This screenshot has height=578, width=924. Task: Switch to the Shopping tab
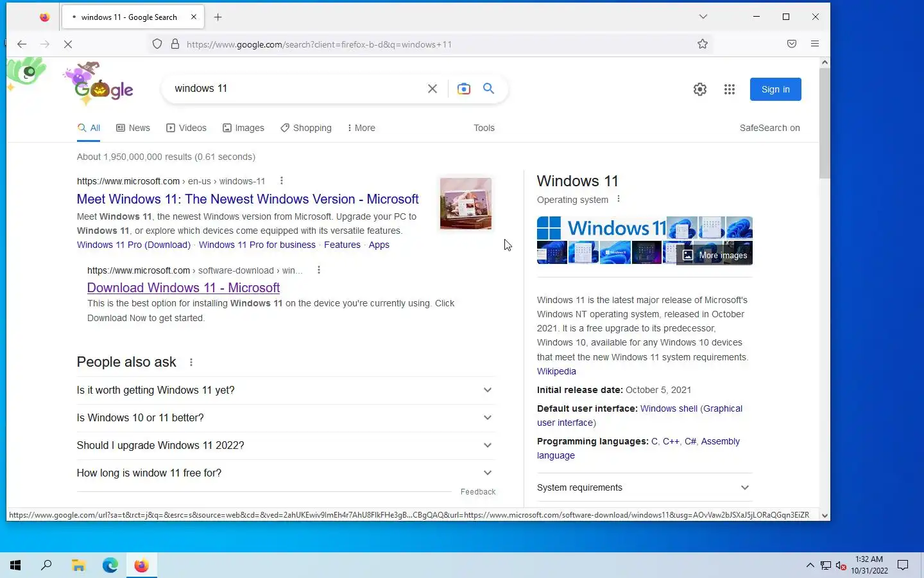[305, 128]
